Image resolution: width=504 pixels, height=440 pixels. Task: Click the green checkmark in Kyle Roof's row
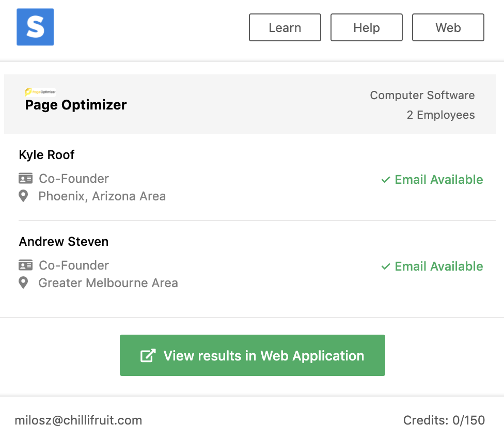(386, 180)
